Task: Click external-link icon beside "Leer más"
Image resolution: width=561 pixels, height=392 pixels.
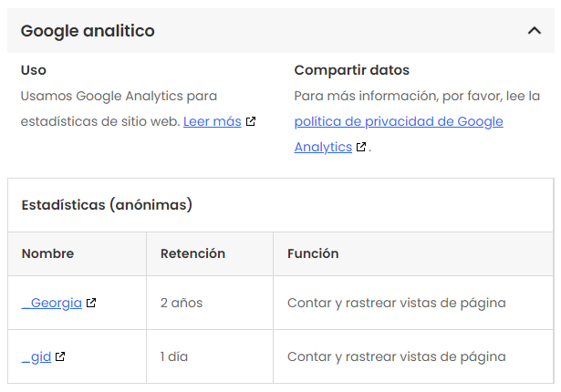Action: [251, 121]
